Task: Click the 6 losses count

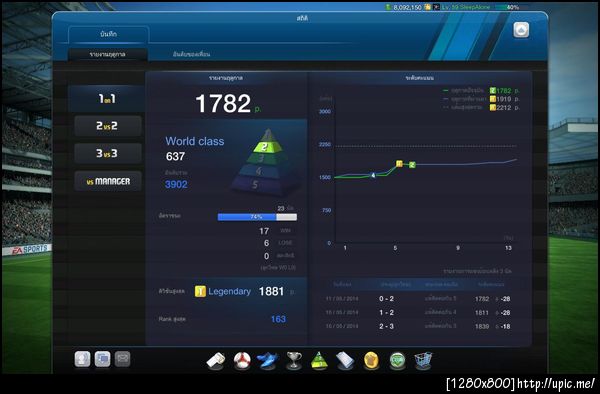Action: tap(266, 243)
